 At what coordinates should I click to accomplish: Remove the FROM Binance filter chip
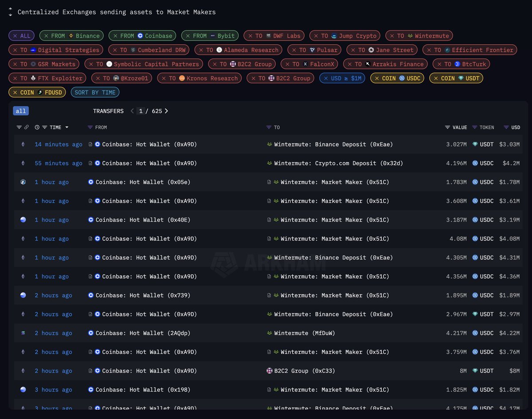coord(46,36)
